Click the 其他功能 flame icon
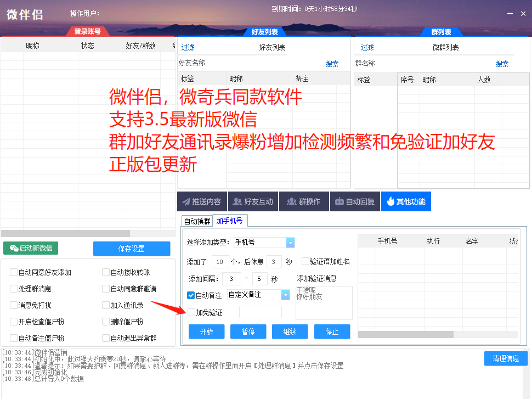Screen dimensions: 532x399 point(390,201)
